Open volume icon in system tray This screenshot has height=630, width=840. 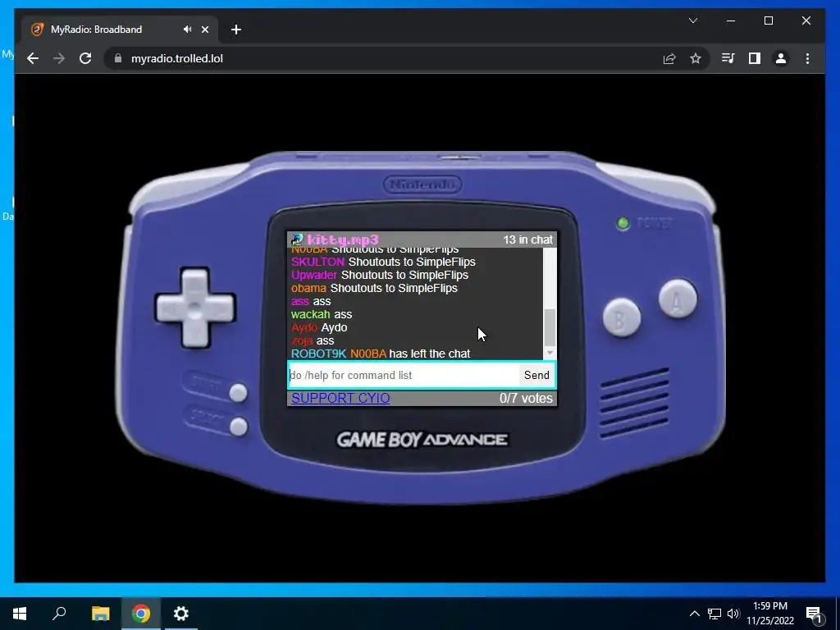[x=733, y=614]
